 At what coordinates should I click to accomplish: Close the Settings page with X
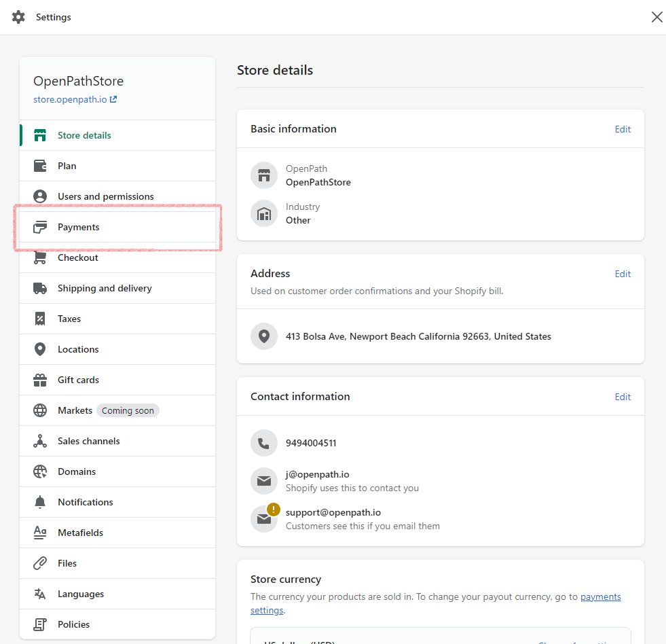coord(656,17)
